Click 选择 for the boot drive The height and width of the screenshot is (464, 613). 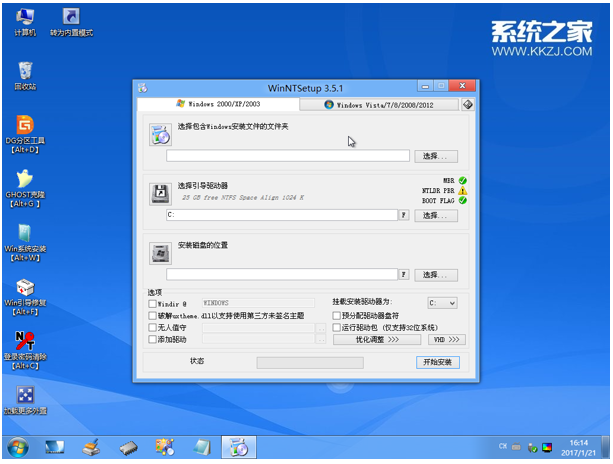[x=436, y=216]
